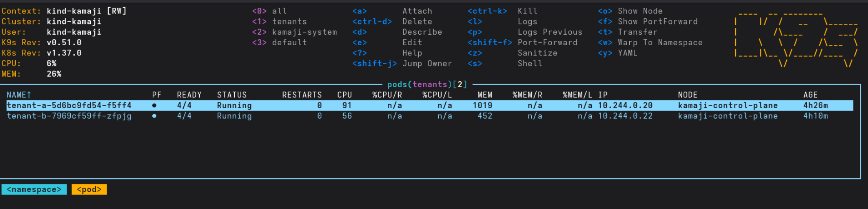Sort by the NAME column header
868x209 pixels.
coord(19,95)
